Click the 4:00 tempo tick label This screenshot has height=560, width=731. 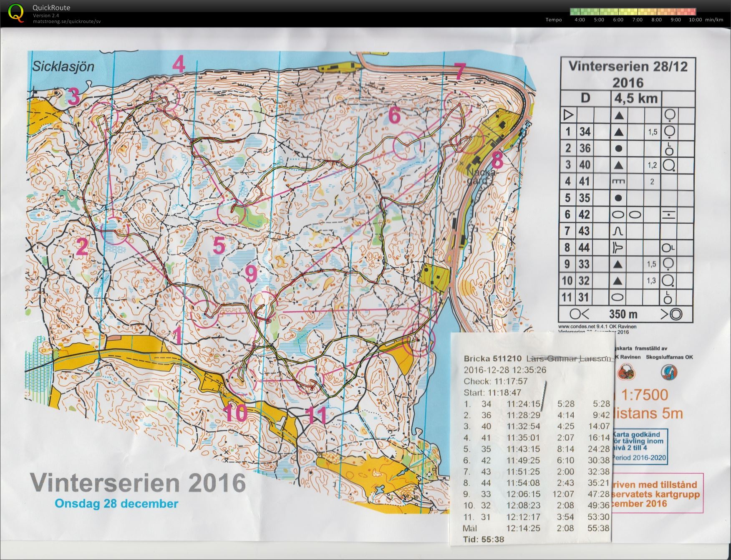pos(580,20)
